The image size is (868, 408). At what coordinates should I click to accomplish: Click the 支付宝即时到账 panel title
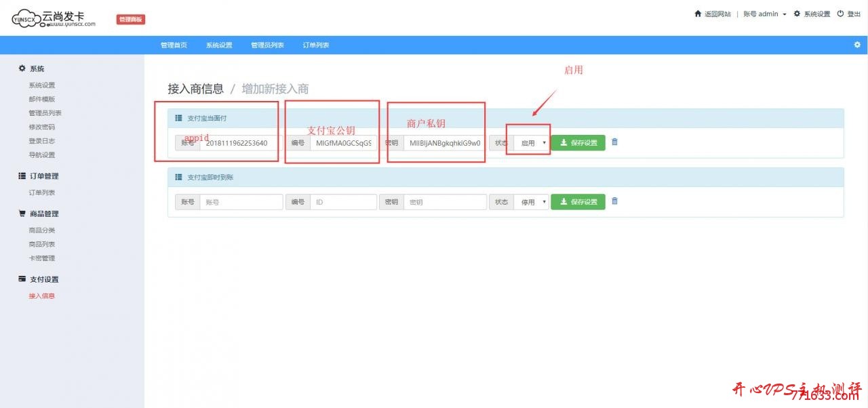pyautogui.click(x=210, y=178)
